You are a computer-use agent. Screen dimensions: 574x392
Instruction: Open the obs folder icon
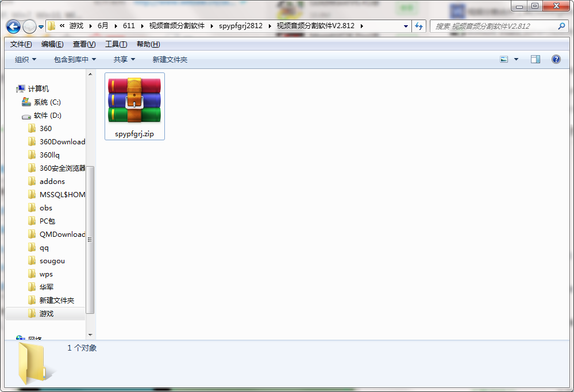point(32,207)
